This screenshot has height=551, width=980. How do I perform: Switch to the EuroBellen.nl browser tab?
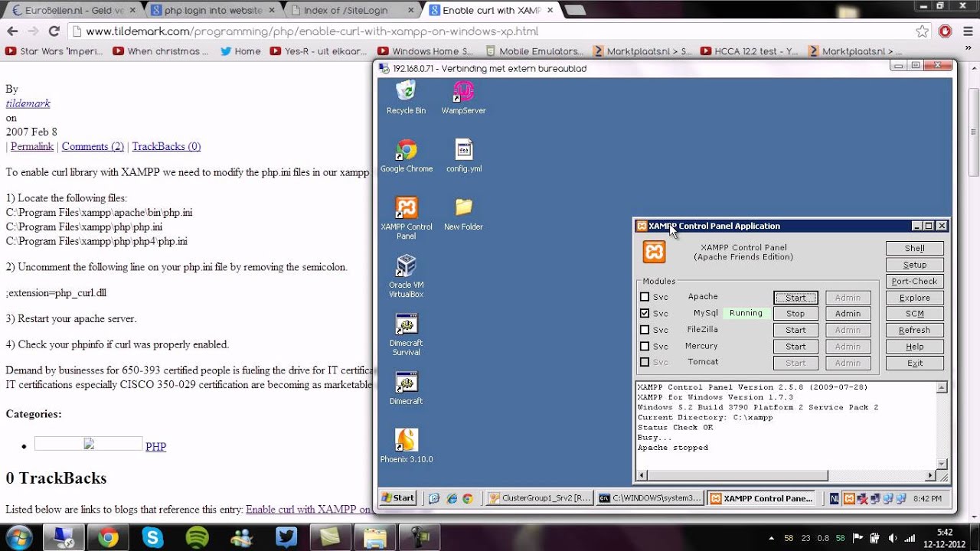coord(72,10)
